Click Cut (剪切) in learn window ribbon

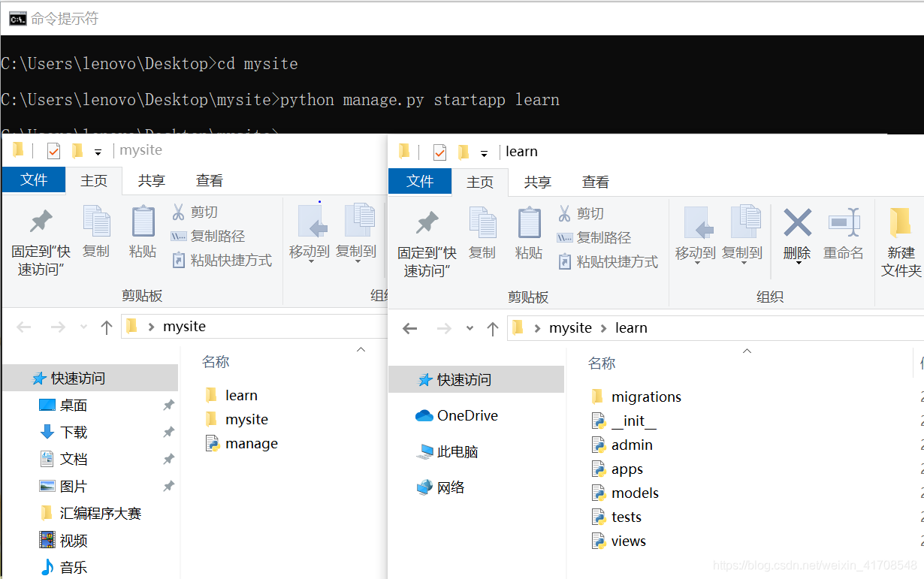(x=581, y=214)
